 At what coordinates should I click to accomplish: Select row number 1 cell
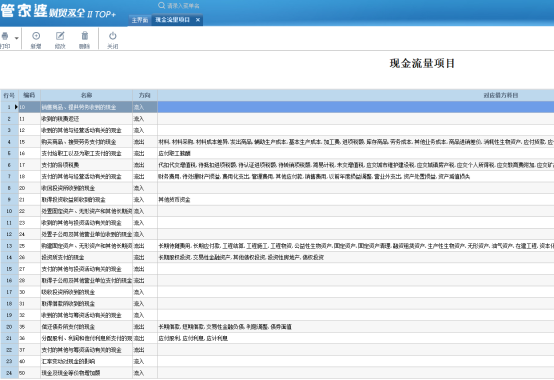tap(9, 107)
